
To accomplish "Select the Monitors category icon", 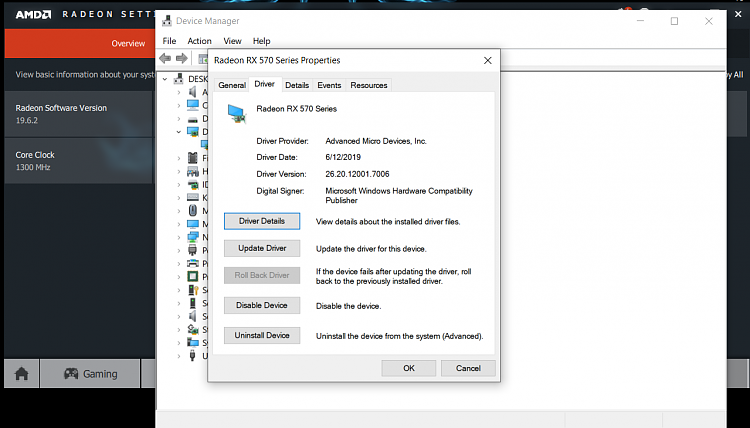I will [193, 224].
